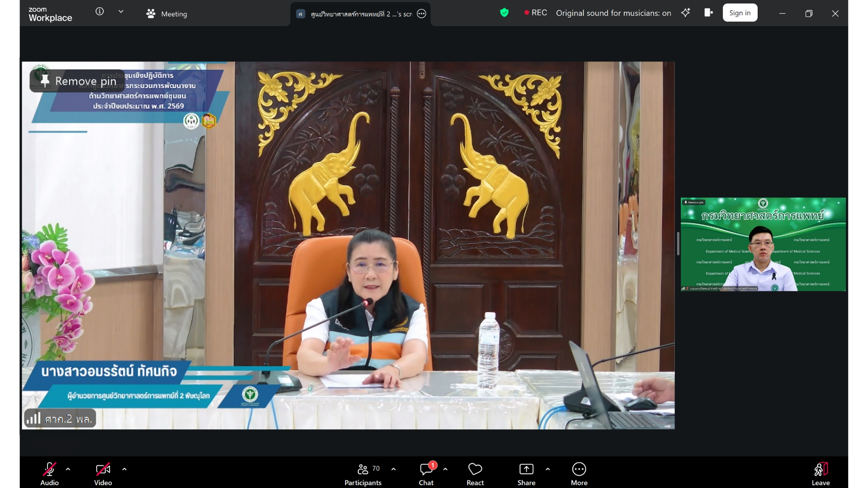Expand share options chevron
The height and width of the screenshot is (488, 868).
click(x=547, y=469)
